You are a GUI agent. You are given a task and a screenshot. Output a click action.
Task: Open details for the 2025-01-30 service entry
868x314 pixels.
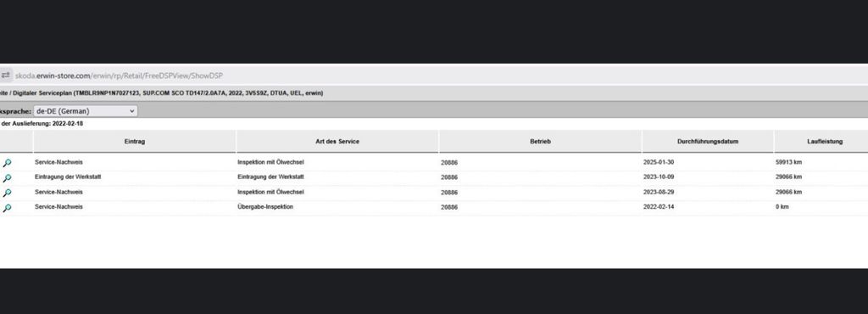pyautogui.click(x=7, y=163)
